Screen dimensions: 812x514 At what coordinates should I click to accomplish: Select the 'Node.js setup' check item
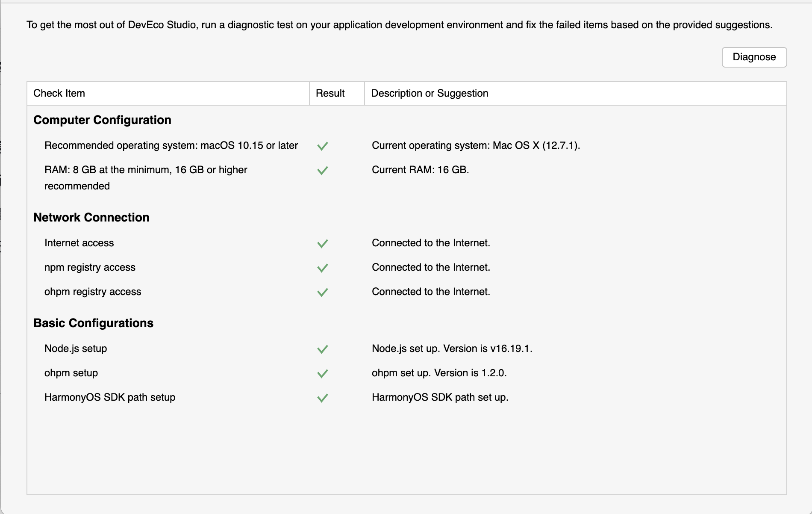point(76,349)
